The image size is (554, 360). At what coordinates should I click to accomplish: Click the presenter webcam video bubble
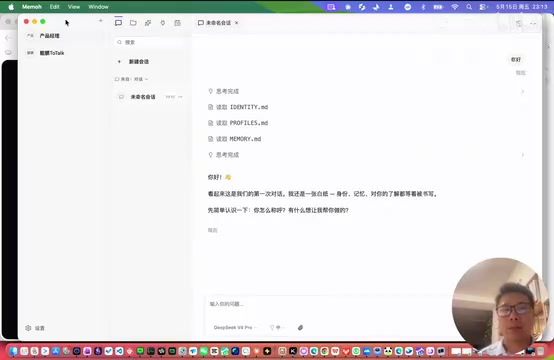[x=500, y=307]
